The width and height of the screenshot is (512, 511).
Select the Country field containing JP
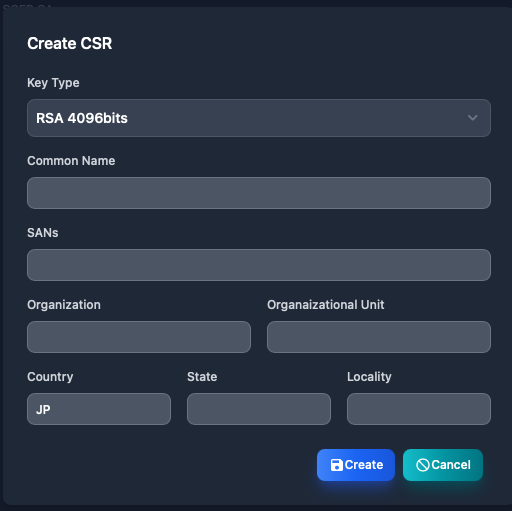pos(99,409)
